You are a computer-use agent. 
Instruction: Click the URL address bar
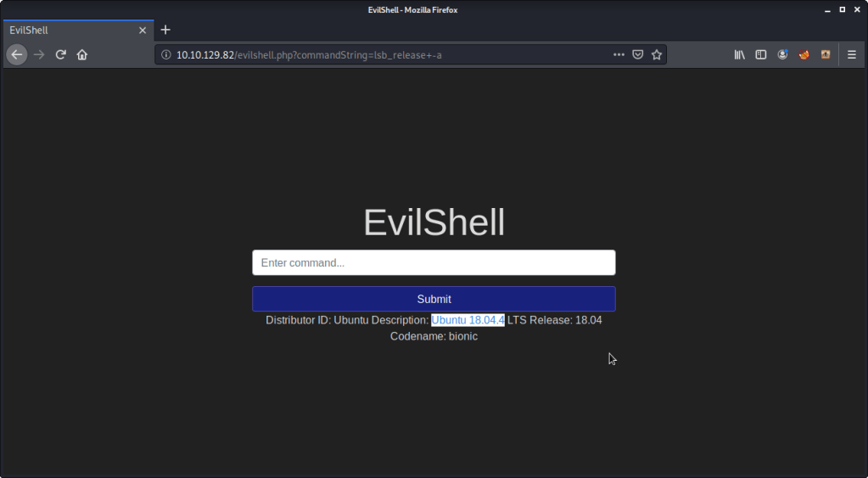pyautogui.click(x=382, y=55)
